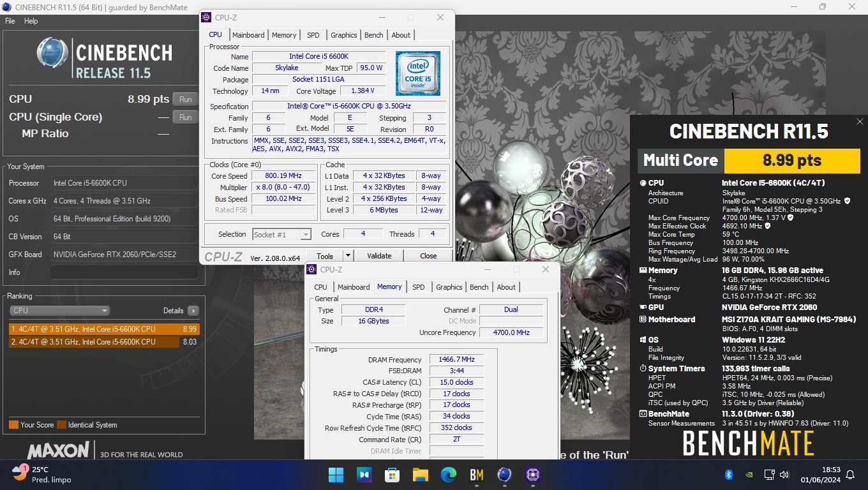
Task: Click the CAS# Latency value 15.0 clocks
Action: pos(456,382)
